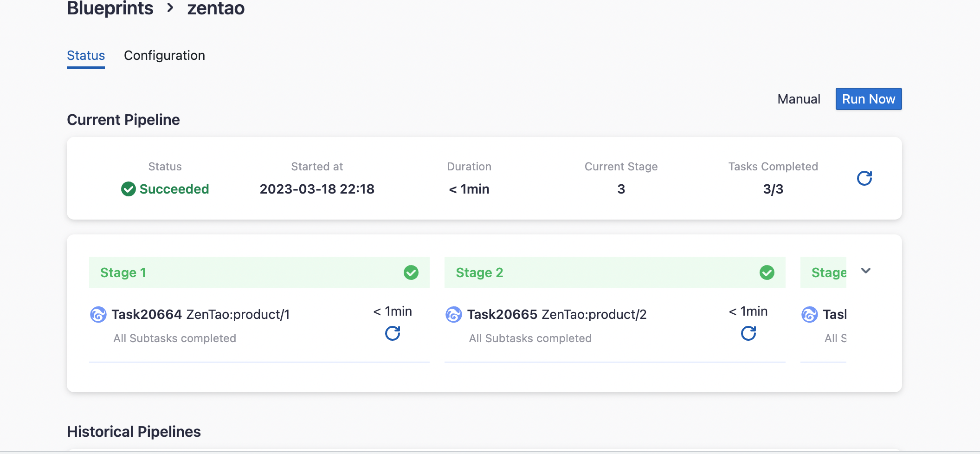The width and height of the screenshot is (980, 454).
Task: Click the ZenTao icon in Stage 3
Action: [x=809, y=314]
